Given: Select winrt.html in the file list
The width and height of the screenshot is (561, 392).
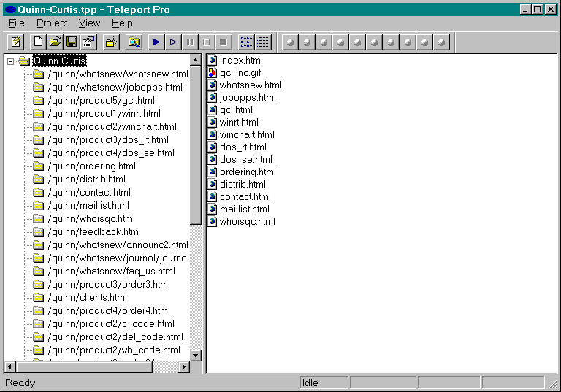Looking at the screenshot, I should (x=239, y=123).
